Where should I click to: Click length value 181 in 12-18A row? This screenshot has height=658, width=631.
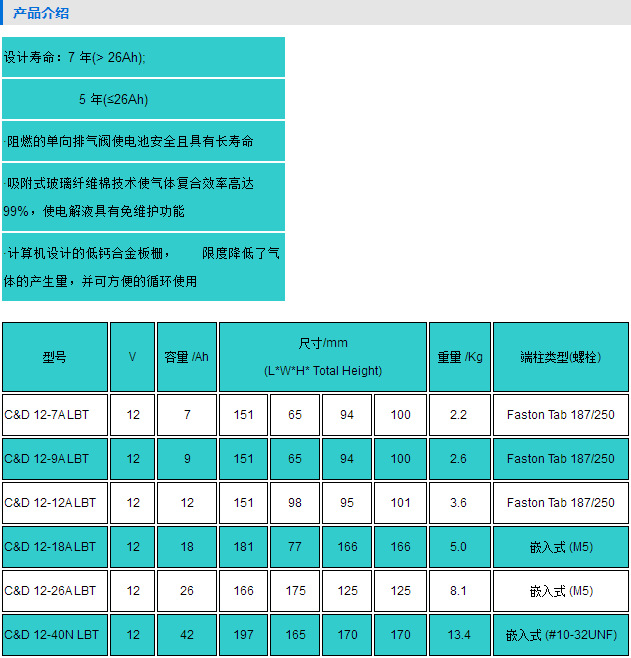[x=243, y=547]
